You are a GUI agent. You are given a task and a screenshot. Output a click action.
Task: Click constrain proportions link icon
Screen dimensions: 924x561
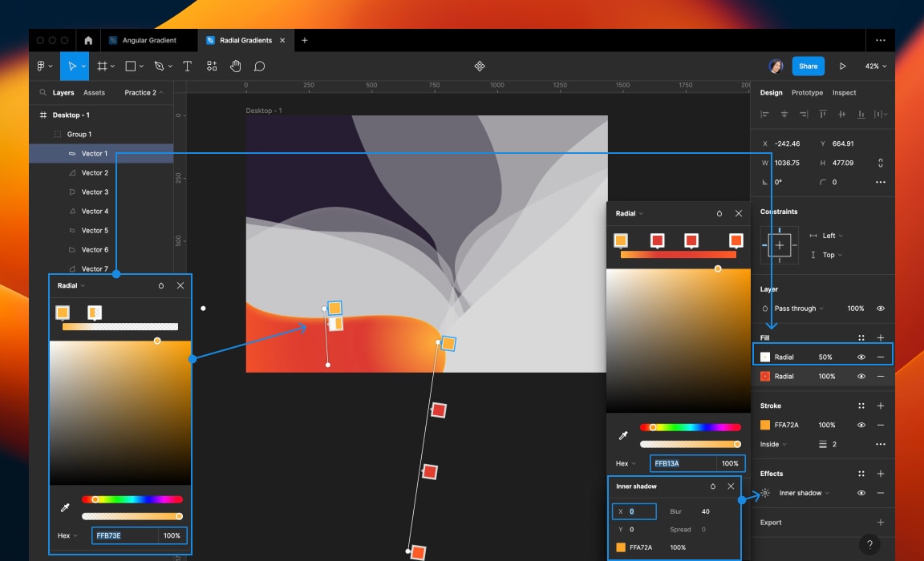point(881,163)
